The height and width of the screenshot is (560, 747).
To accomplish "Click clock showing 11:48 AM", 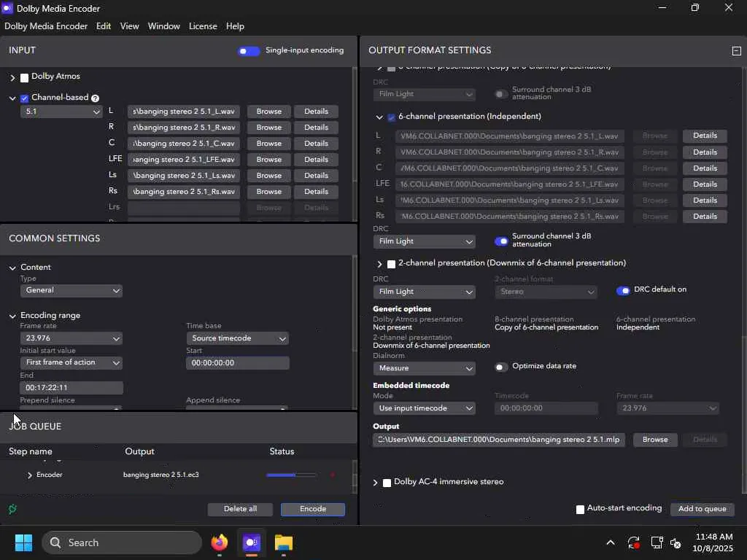I will (713, 537).
